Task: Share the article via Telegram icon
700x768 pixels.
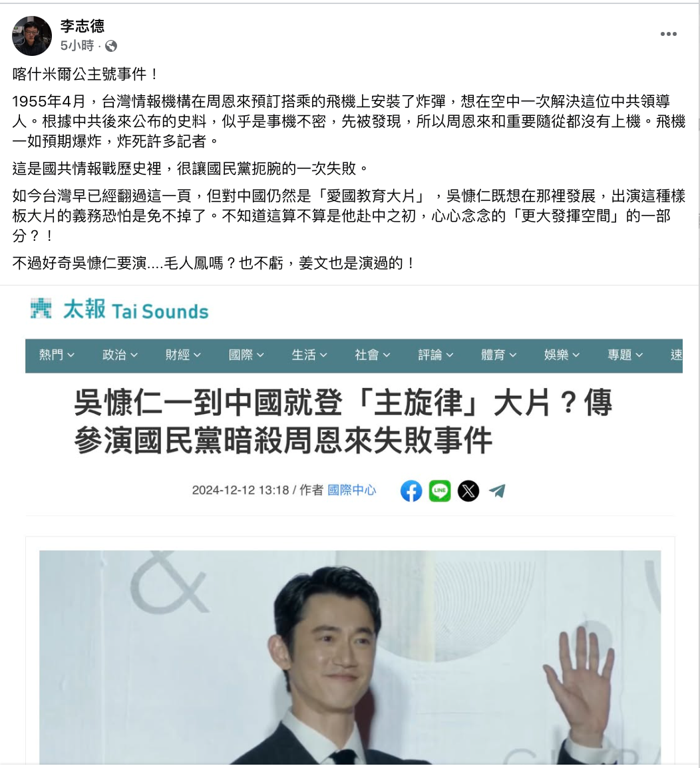Action: coord(497,490)
